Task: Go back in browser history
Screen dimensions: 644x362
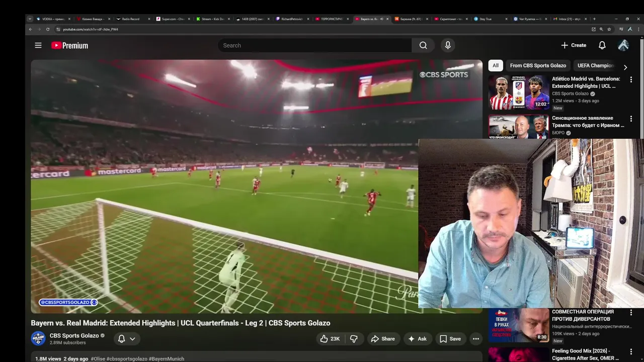Action: tap(30, 29)
